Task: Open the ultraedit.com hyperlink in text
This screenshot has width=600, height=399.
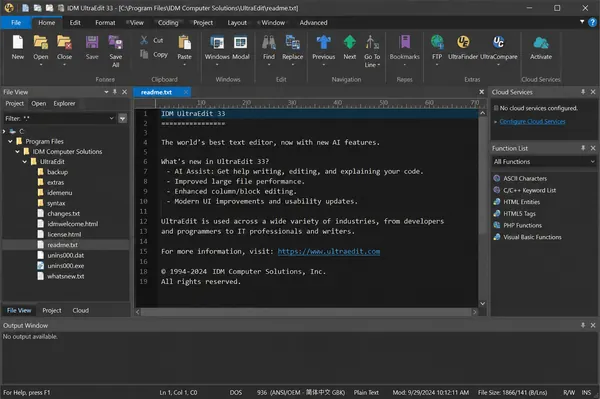Action: 329,251
